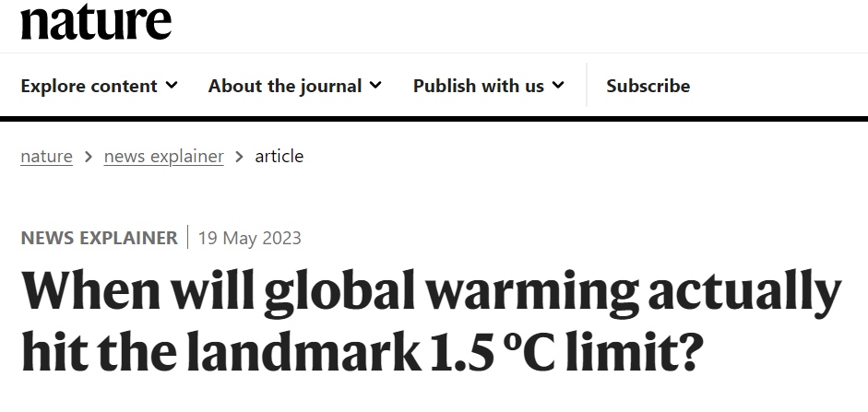Click the Subscribe link in navigation
Image resolution: width=868 pixels, height=412 pixels.
648,86
